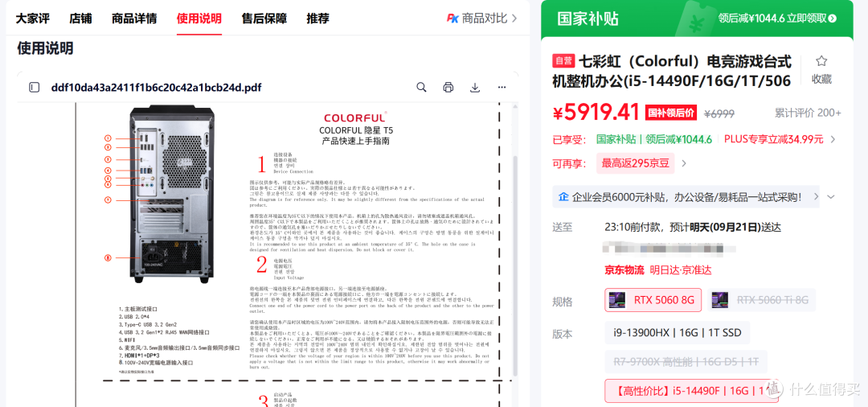
Task: Open 企业会员6000元补贴 banner
Action: tap(686, 196)
